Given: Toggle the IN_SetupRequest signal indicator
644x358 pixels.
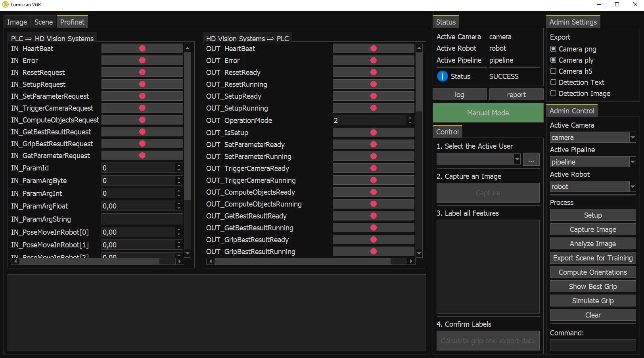Looking at the screenshot, I should (142, 84).
